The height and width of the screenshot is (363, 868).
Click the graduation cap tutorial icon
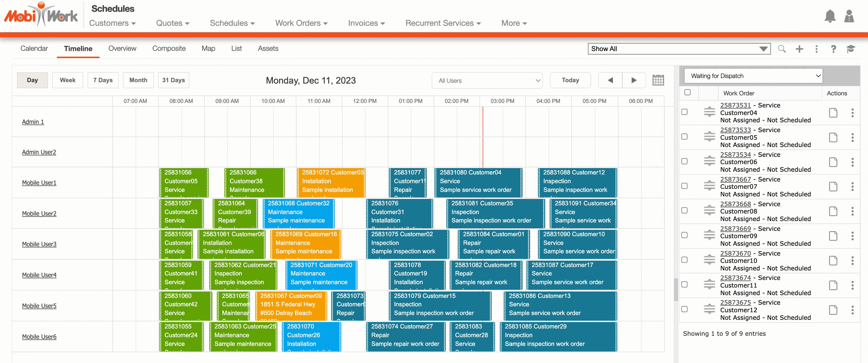pyautogui.click(x=850, y=49)
